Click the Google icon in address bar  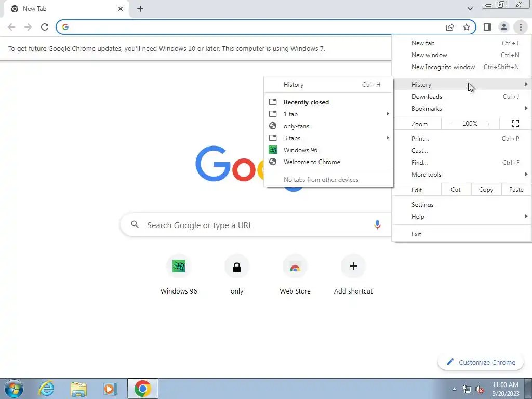click(65, 27)
